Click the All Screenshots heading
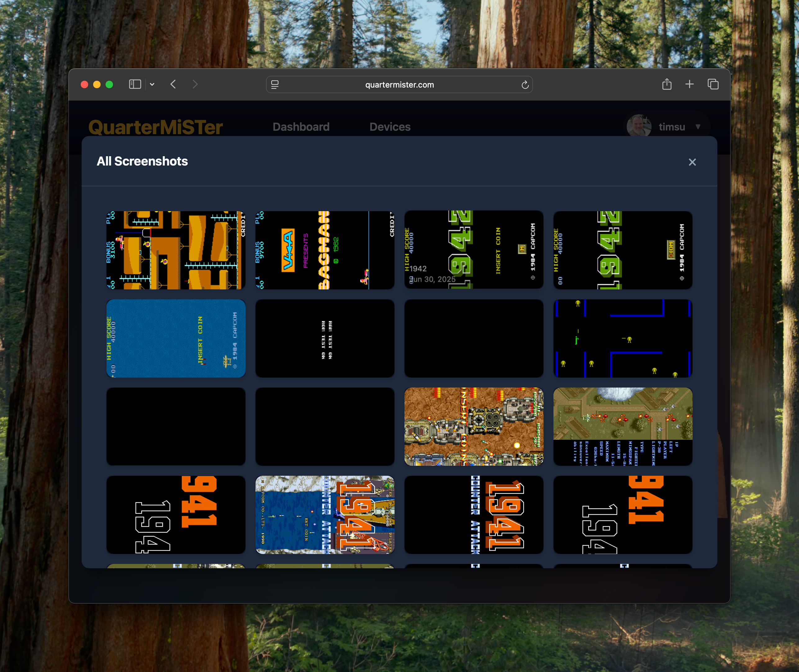 tap(142, 161)
